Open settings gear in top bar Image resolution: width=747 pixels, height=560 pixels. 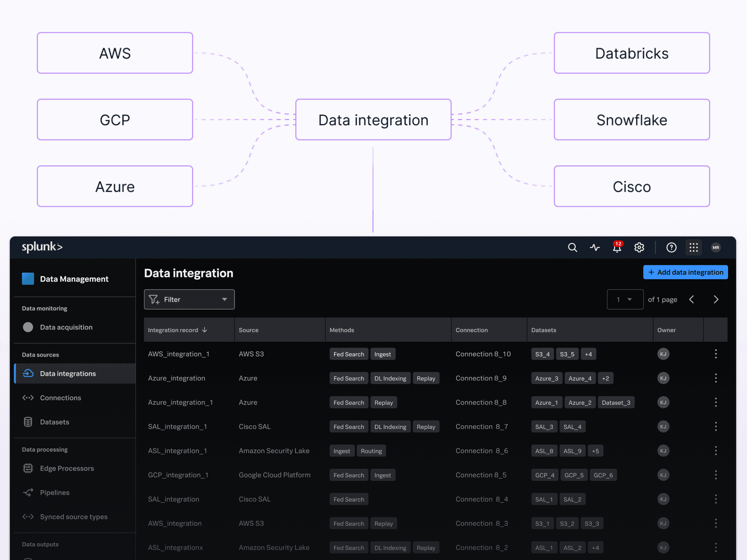[x=639, y=247]
